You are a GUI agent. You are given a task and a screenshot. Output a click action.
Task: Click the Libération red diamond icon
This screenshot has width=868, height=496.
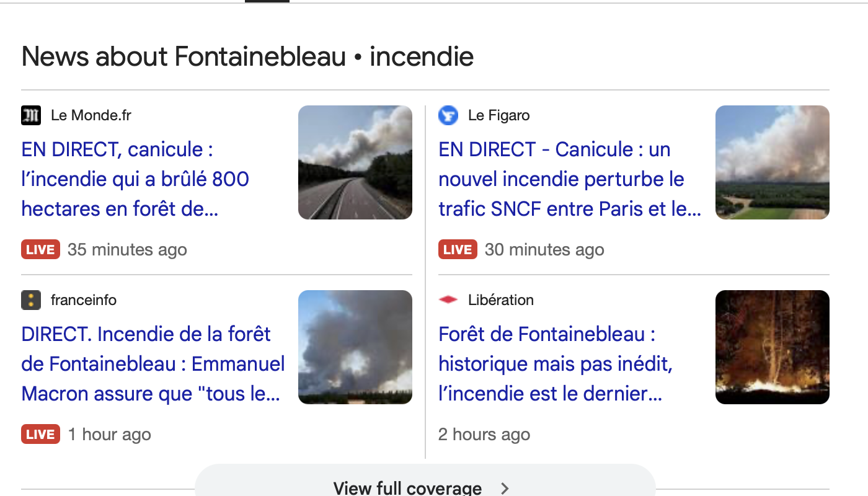pos(448,300)
